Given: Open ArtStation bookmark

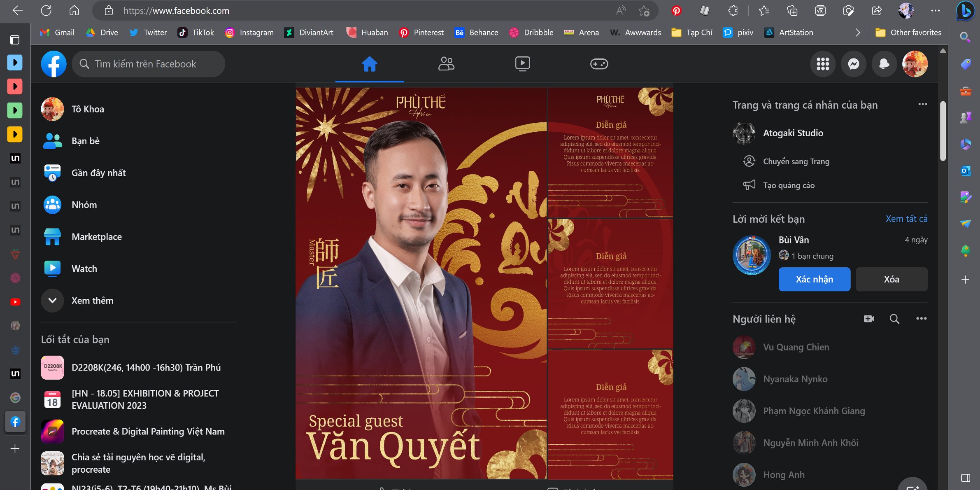Looking at the screenshot, I should pos(788,33).
